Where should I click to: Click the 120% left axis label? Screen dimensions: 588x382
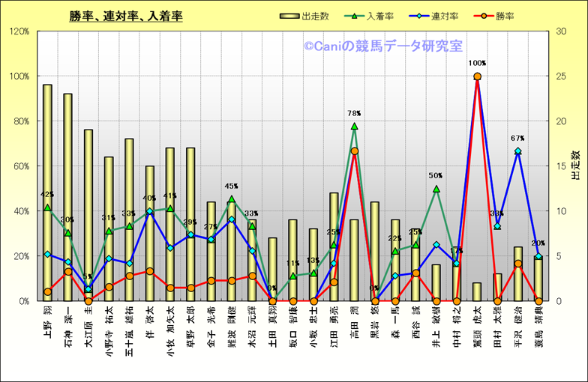pyautogui.click(x=19, y=31)
